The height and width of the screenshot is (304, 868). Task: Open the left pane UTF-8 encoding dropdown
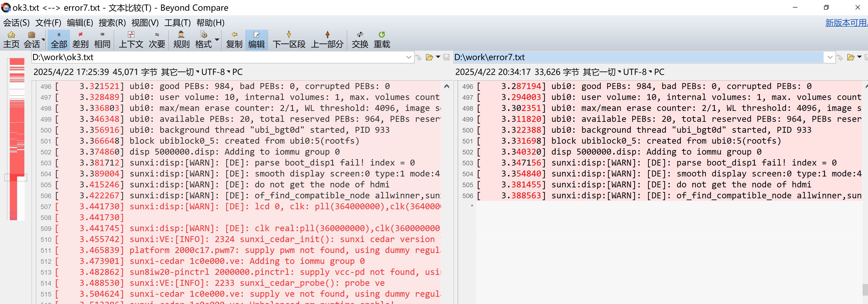click(216, 72)
